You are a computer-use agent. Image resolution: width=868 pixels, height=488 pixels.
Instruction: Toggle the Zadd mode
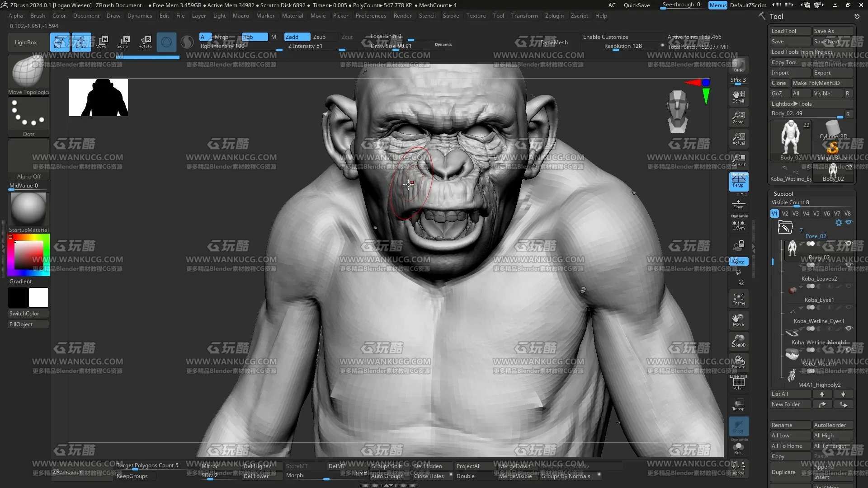pos(297,37)
